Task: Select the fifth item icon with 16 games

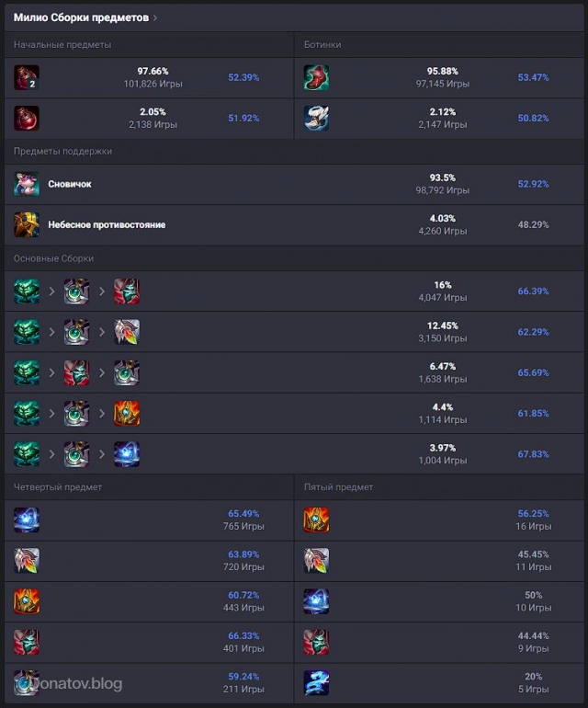Action: [x=317, y=520]
